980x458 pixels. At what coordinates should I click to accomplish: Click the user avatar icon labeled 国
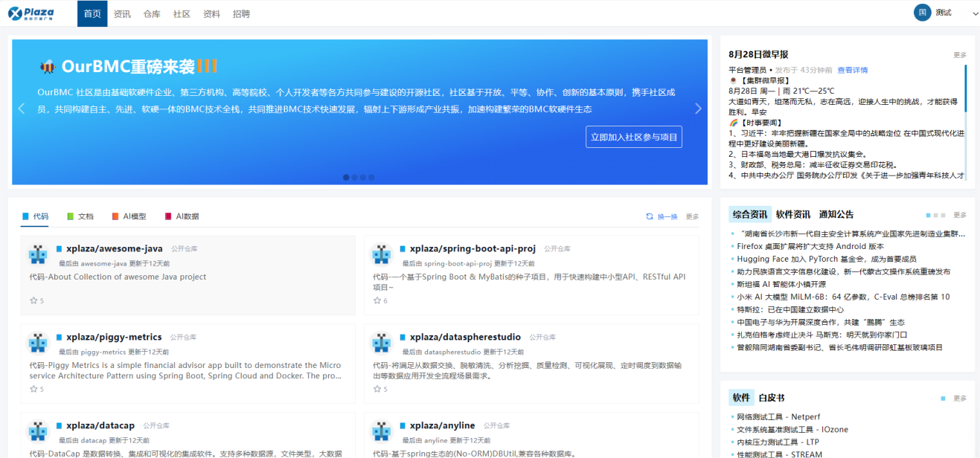coord(923,13)
